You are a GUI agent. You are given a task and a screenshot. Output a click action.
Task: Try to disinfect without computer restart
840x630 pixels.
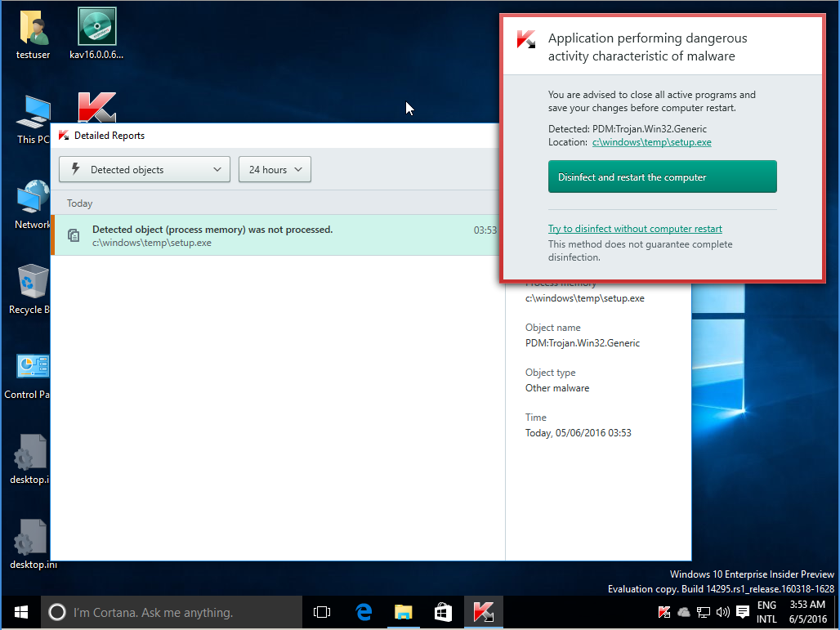[635, 229]
